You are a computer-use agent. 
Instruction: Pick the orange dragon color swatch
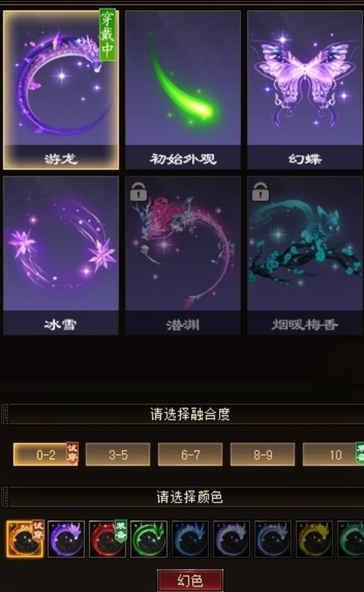pyautogui.click(x=25, y=539)
